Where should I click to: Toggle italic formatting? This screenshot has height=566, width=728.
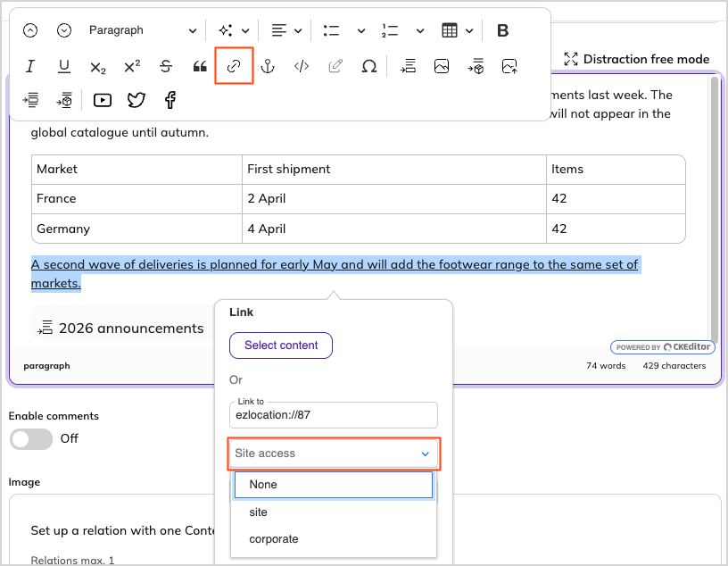click(30, 66)
